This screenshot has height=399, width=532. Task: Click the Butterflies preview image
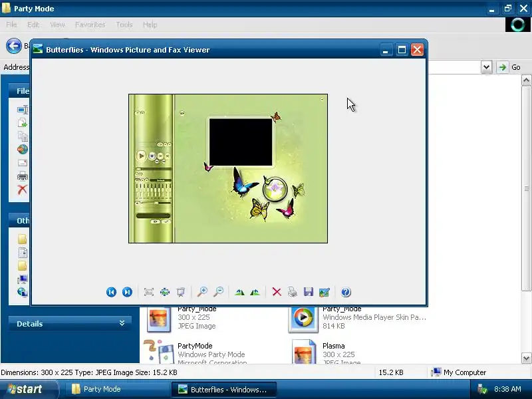pyautogui.click(x=228, y=168)
